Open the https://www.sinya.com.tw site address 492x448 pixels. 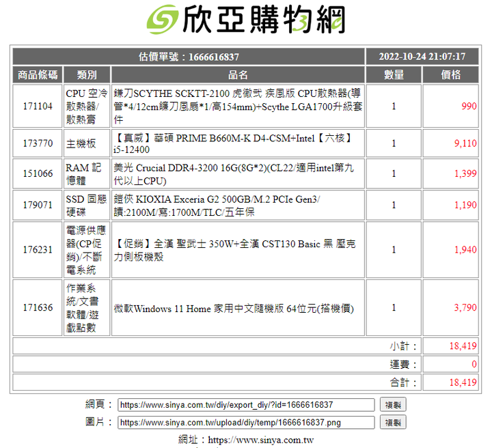(261, 440)
